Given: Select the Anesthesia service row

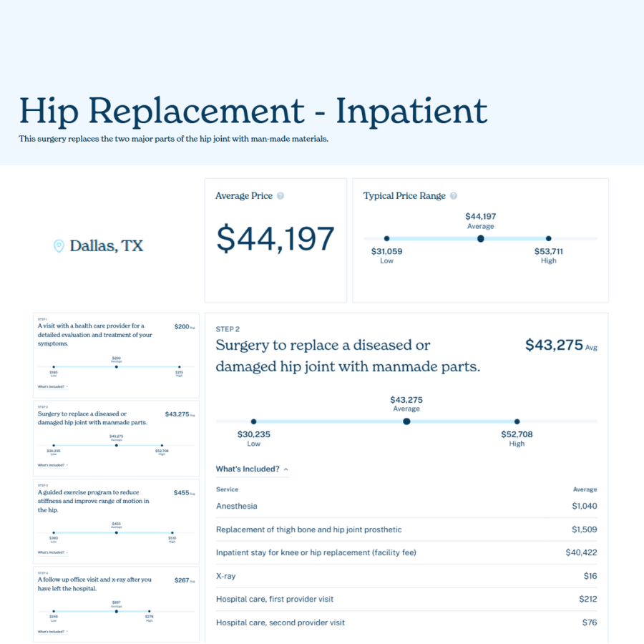Looking at the screenshot, I should click(404, 506).
